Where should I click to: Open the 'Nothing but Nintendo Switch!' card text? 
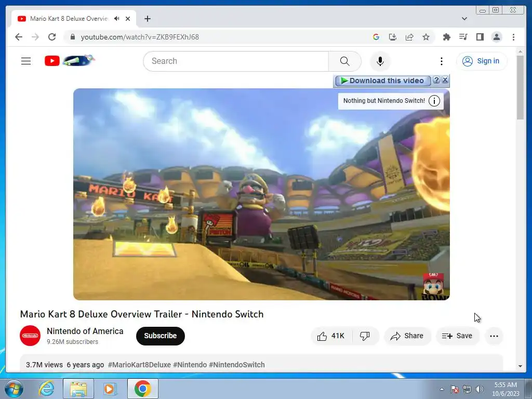[384, 101]
